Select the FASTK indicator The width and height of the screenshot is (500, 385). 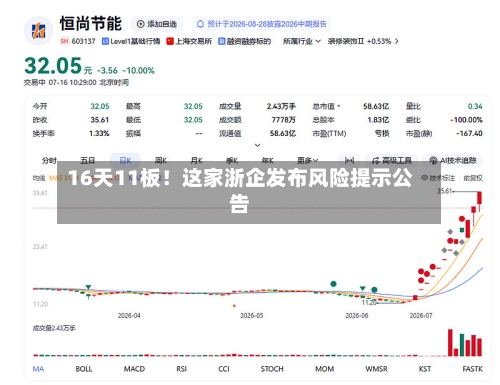(x=472, y=369)
